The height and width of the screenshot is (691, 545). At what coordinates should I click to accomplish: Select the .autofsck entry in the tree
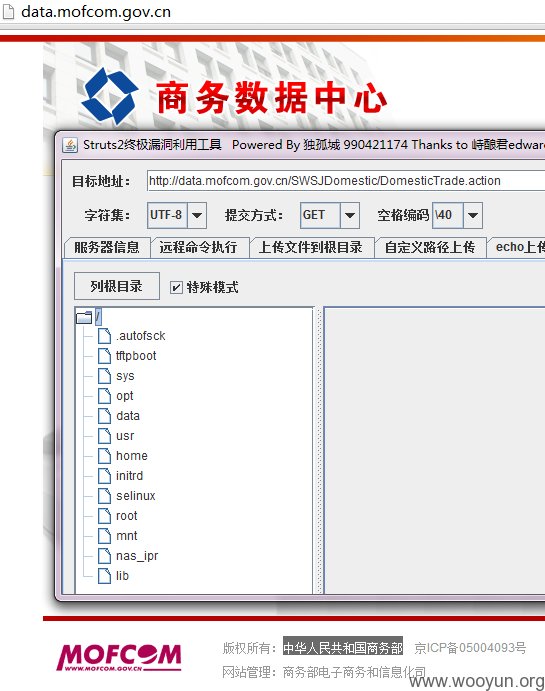pos(141,336)
